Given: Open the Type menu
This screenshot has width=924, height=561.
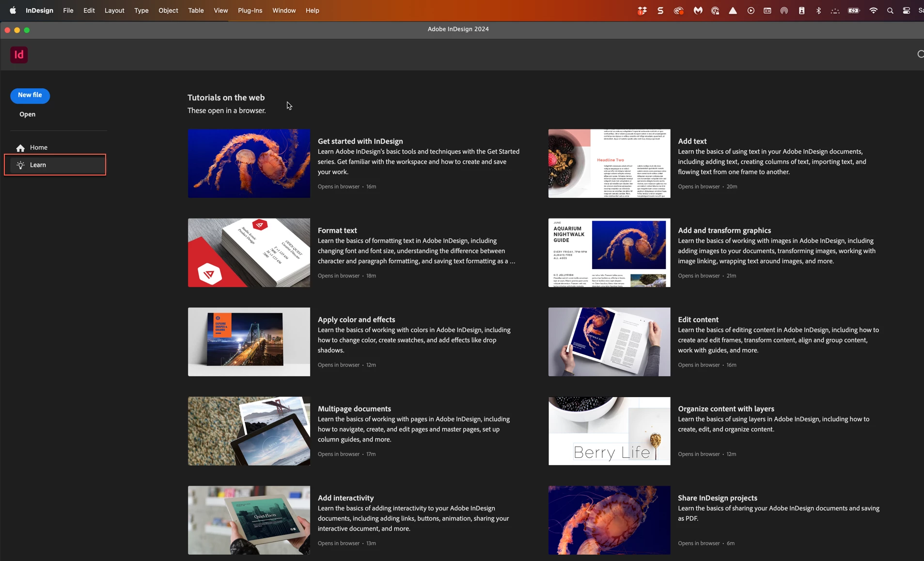Looking at the screenshot, I should click(x=141, y=10).
